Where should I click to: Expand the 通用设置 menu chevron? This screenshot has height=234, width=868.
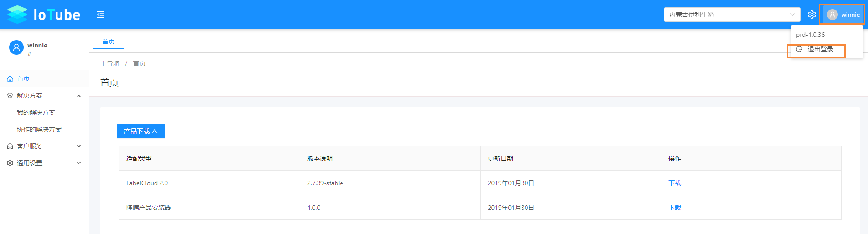79,163
